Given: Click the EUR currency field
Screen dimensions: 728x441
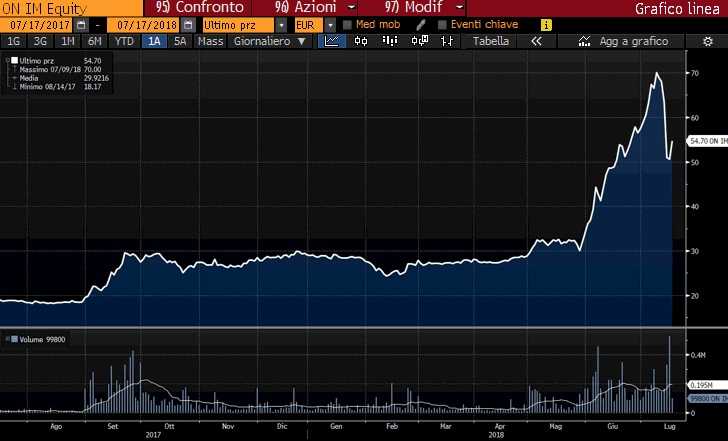Looking at the screenshot, I should coord(309,25).
